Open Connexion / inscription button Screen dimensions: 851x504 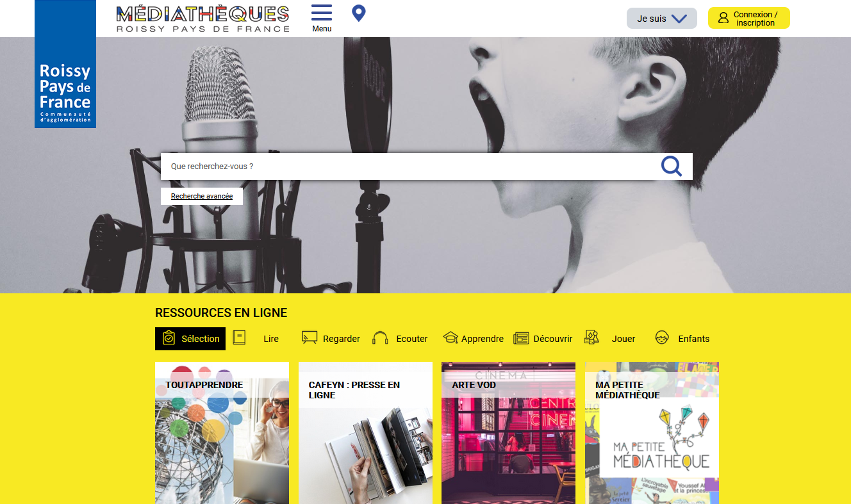pyautogui.click(x=748, y=19)
